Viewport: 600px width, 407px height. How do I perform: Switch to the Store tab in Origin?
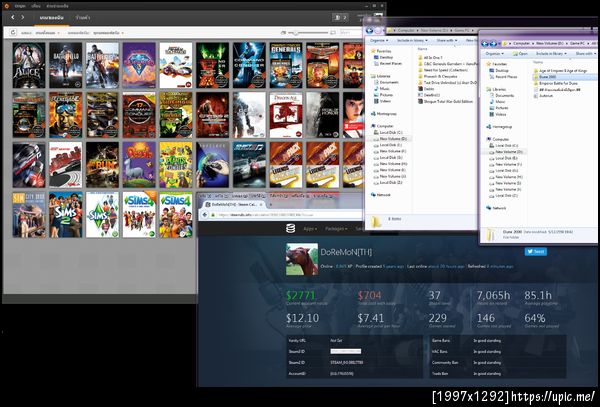[x=83, y=18]
